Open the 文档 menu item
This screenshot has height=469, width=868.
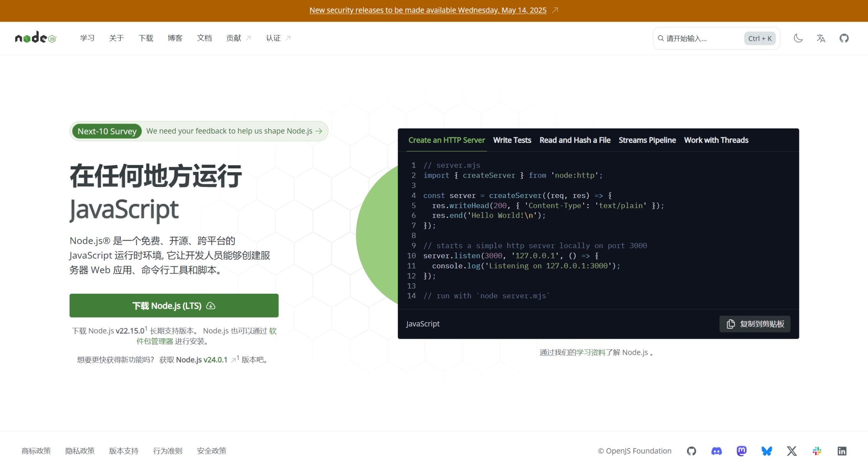[204, 38]
